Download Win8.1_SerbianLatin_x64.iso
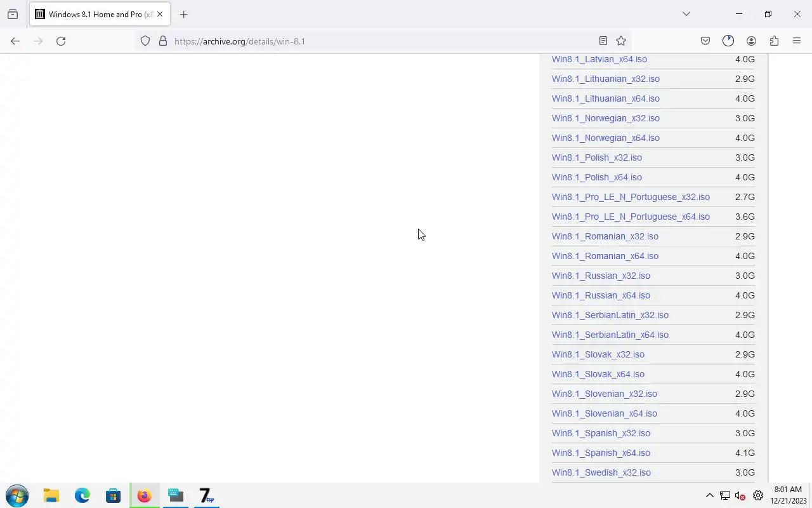Image resolution: width=812 pixels, height=508 pixels. click(x=610, y=335)
